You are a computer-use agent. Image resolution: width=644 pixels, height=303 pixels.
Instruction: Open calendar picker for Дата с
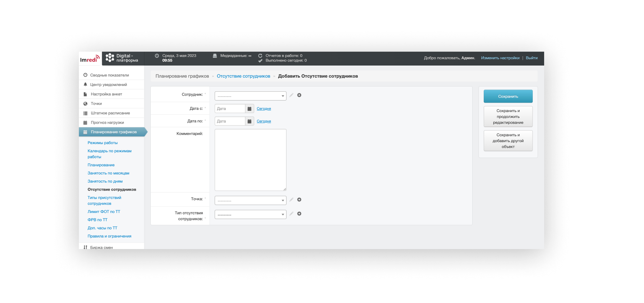(x=249, y=109)
